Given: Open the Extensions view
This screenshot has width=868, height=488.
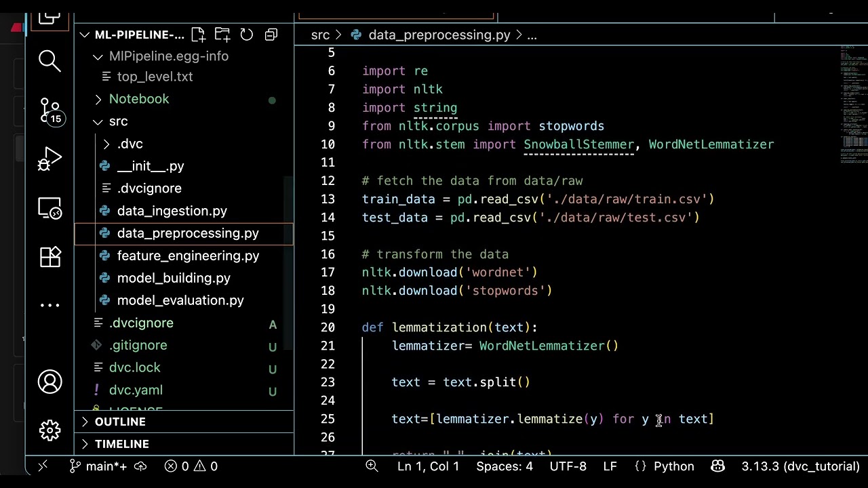Looking at the screenshot, I should click(x=50, y=257).
